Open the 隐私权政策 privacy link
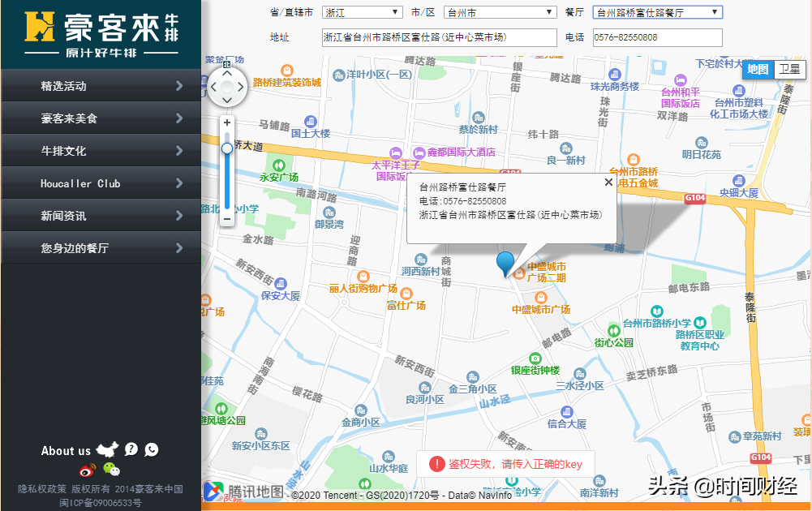 42,489
